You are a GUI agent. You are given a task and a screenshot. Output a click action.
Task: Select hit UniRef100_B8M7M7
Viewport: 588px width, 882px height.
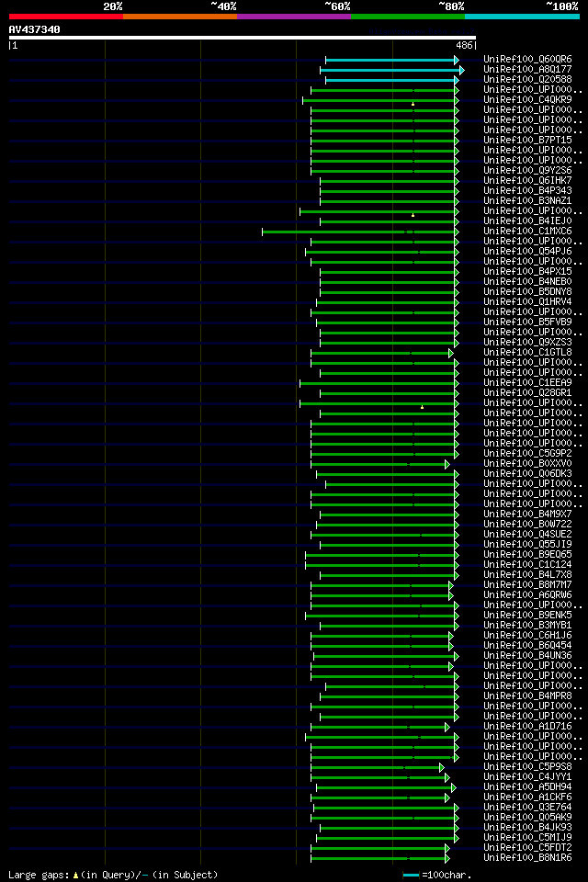click(x=527, y=585)
